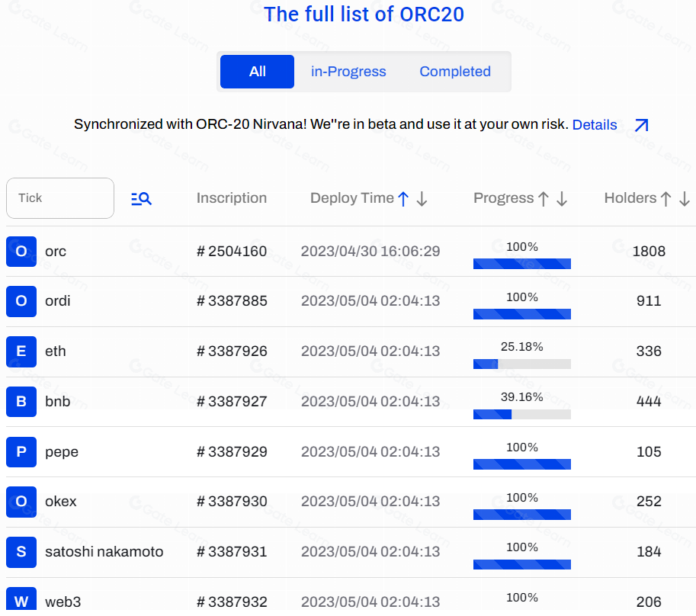696x616 pixels.
Task: Switch to the Completed tab
Action: click(455, 72)
